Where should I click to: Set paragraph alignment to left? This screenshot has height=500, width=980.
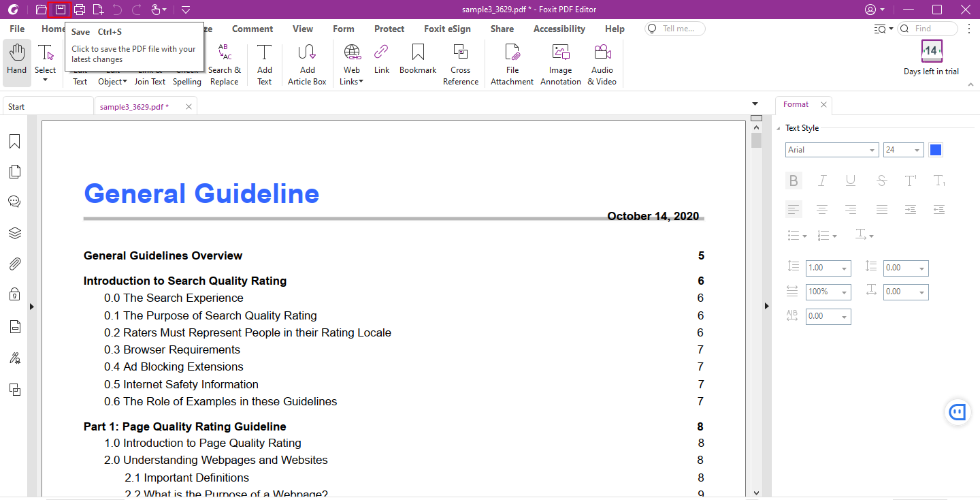pos(794,210)
